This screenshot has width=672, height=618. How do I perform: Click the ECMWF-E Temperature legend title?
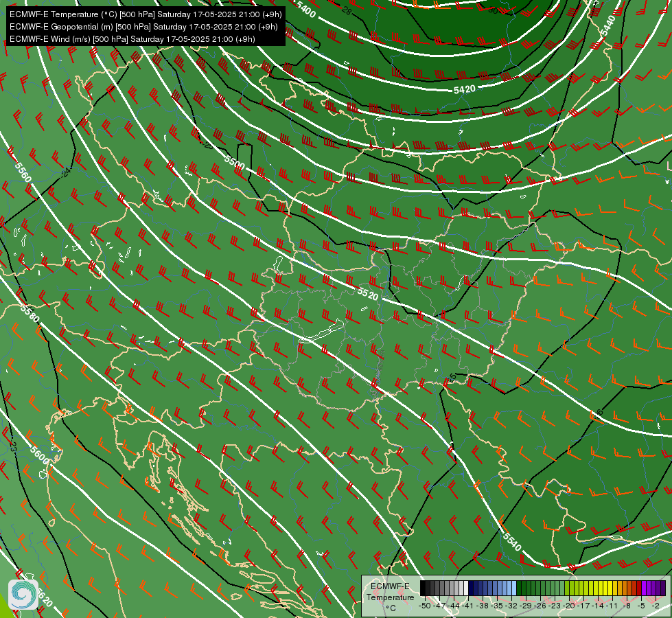pyautogui.click(x=391, y=592)
